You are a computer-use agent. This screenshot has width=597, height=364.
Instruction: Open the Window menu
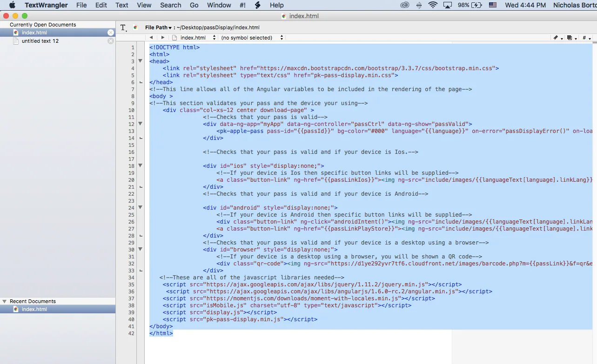coord(219,5)
